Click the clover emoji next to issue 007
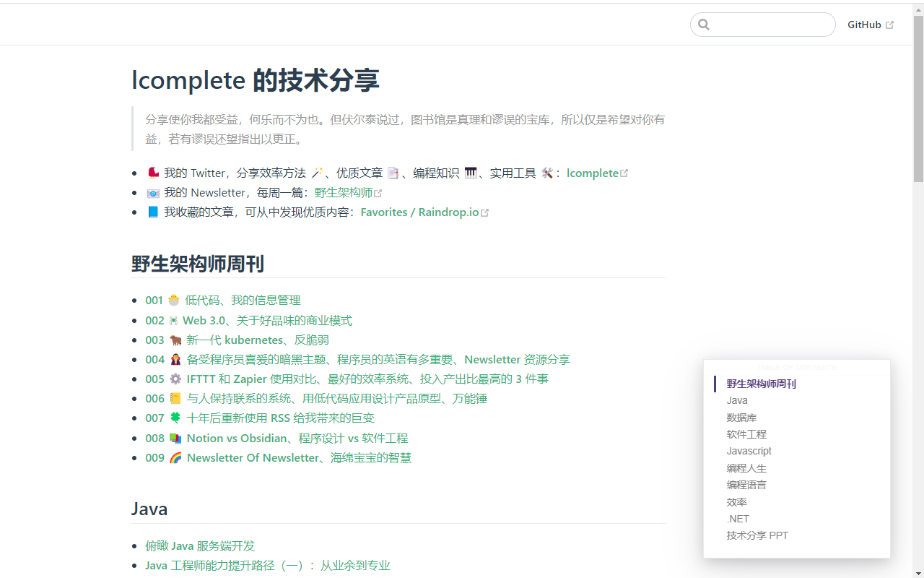Viewport: 924px width, 578px height. click(175, 418)
